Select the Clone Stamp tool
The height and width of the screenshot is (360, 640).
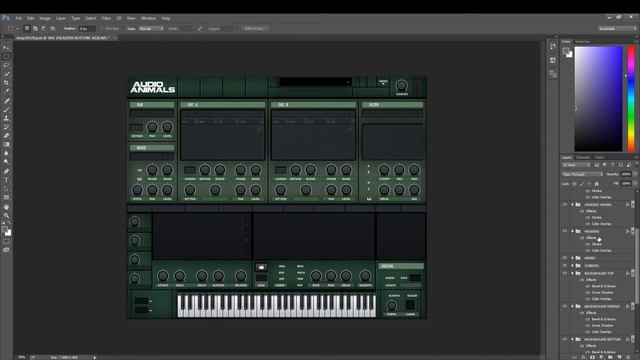[6, 118]
